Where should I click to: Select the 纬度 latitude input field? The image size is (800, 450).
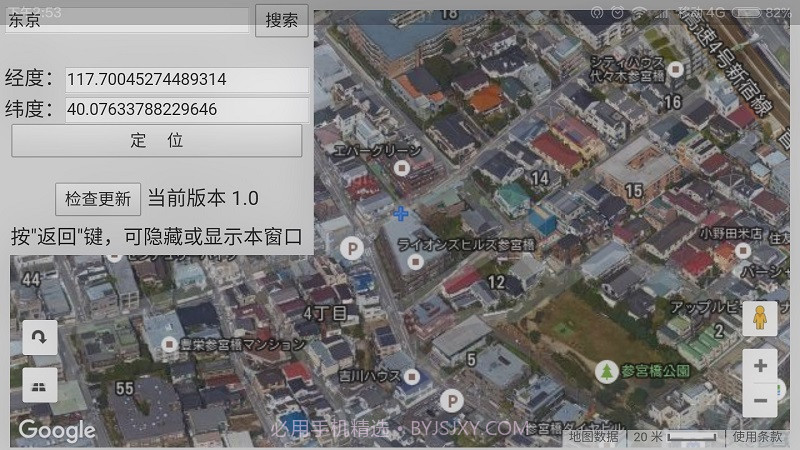pos(187,109)
